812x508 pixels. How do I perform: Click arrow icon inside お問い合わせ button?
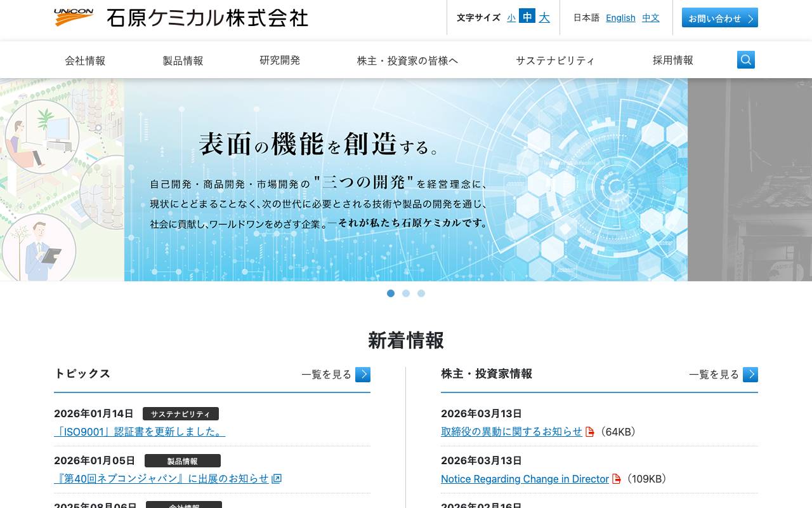[751, 18]
